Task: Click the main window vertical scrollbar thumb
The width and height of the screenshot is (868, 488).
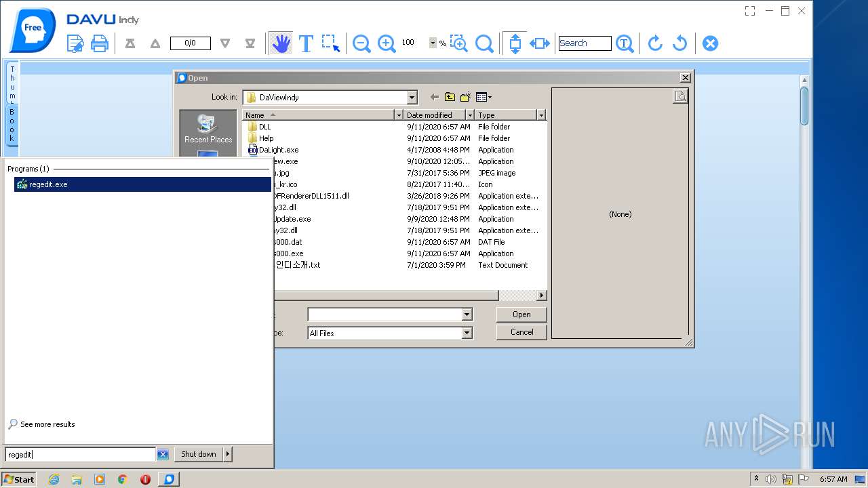Action: (x=804, y=106)
